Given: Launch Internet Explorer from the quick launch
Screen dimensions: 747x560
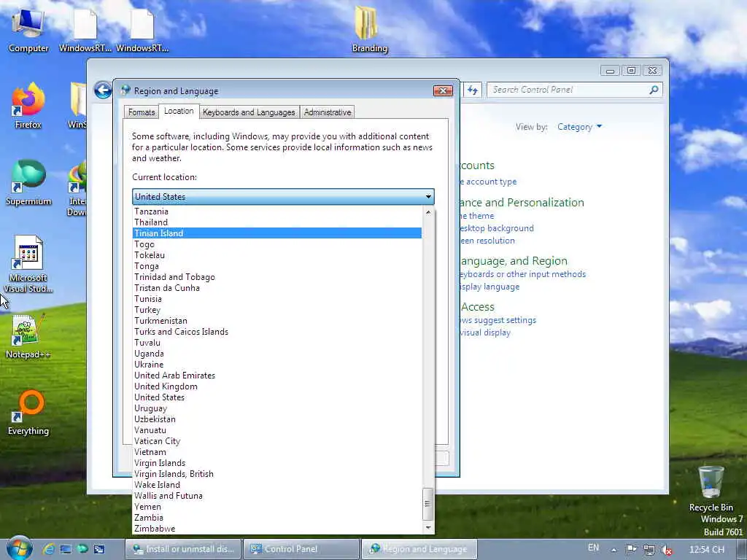Looking at the screenshot, I should (x=48, y=549).
